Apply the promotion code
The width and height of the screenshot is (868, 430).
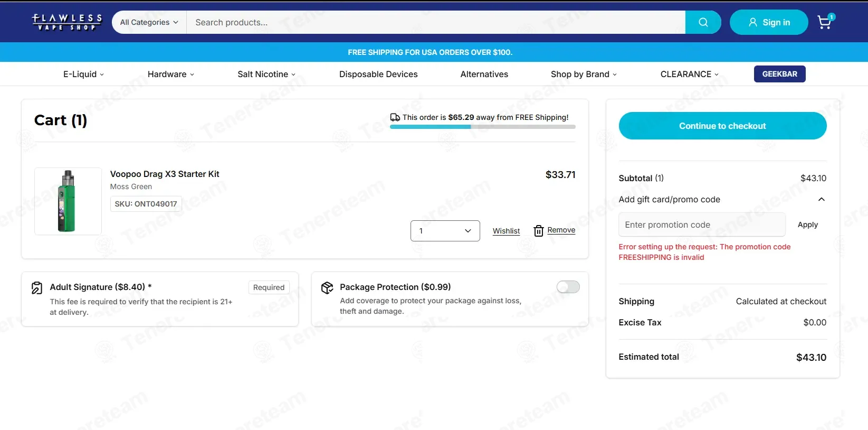coord(807,225)
